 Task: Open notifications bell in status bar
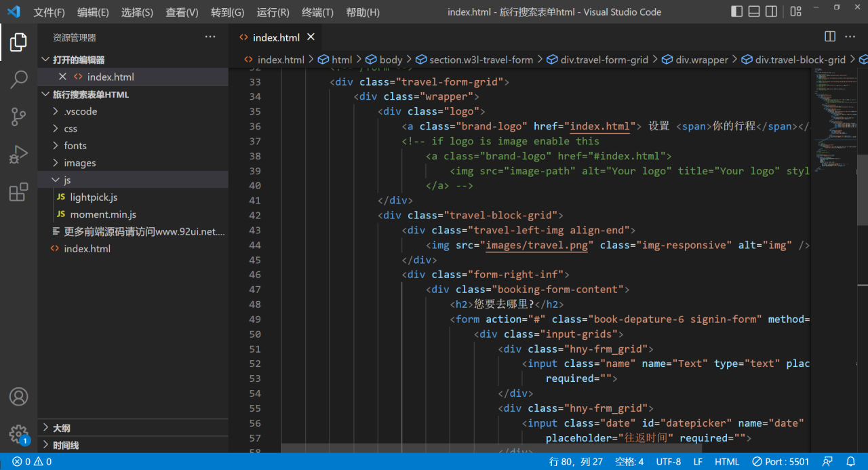850,462
